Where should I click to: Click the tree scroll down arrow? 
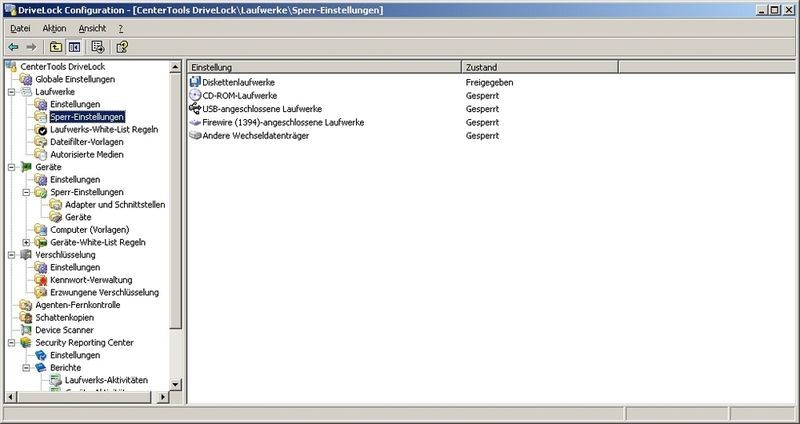(x=176, y=384)
